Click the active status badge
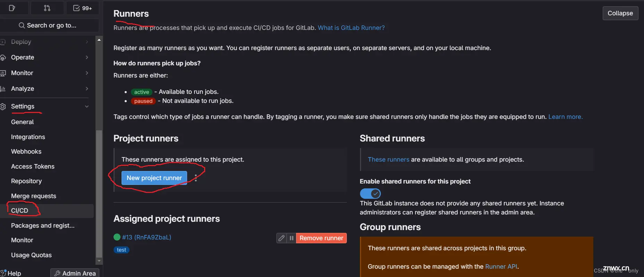 coord(142,92)
